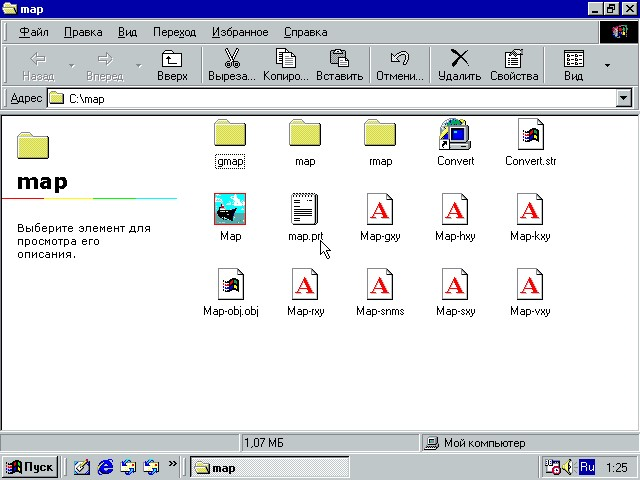
Task: Click the Назад back toolbar button
Action: 38,65
